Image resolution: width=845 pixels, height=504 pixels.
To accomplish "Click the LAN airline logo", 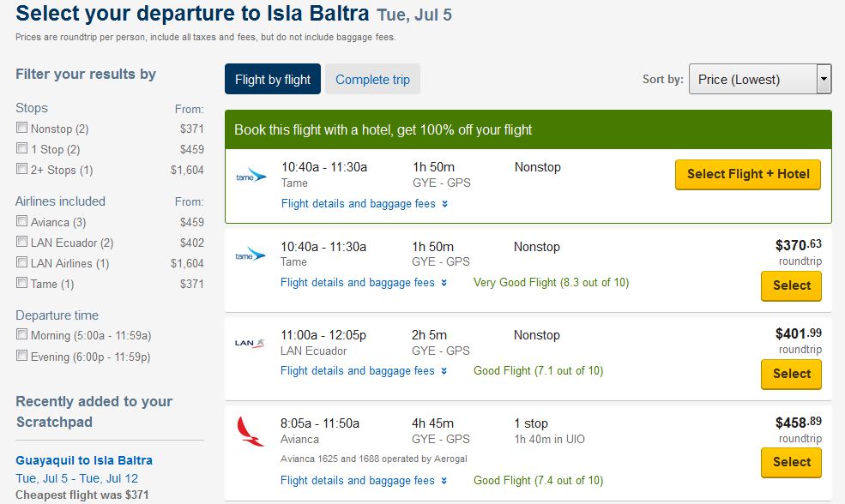I will pos(250,343).
